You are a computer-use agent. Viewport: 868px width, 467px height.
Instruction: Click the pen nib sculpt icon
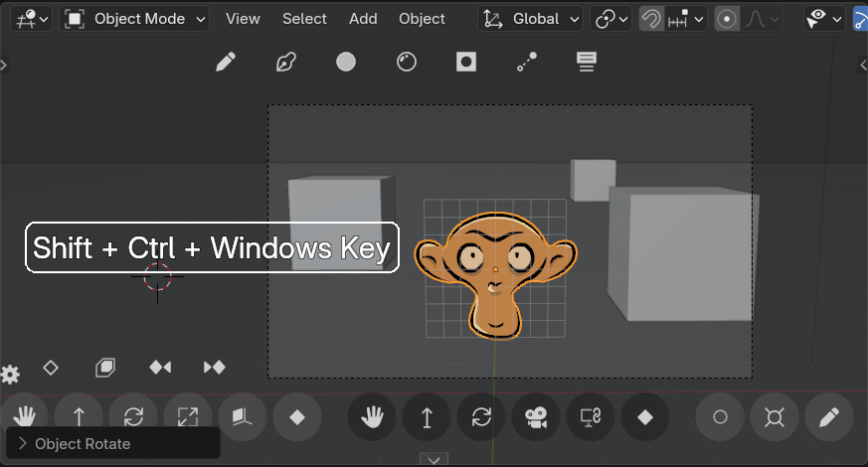pos(285,62)
